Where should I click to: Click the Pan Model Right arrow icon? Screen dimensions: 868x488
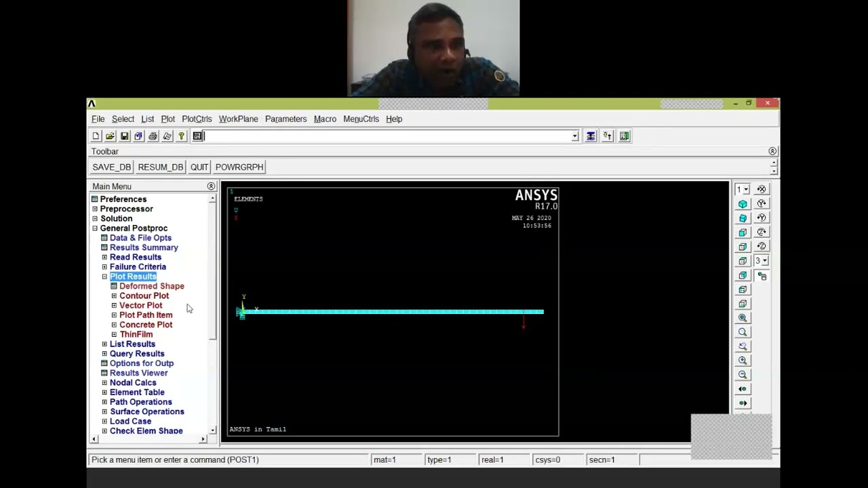coord(743,403)
